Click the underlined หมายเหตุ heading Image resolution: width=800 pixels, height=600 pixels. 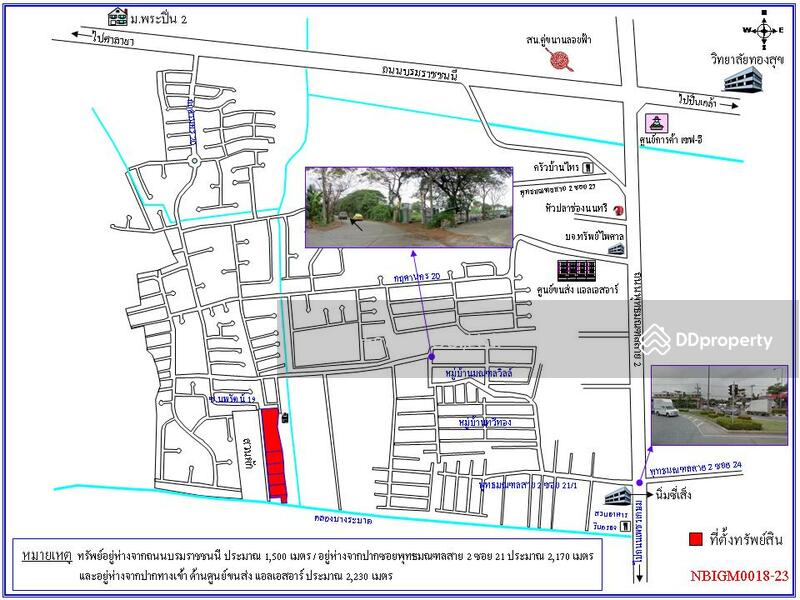click(46, 553)
